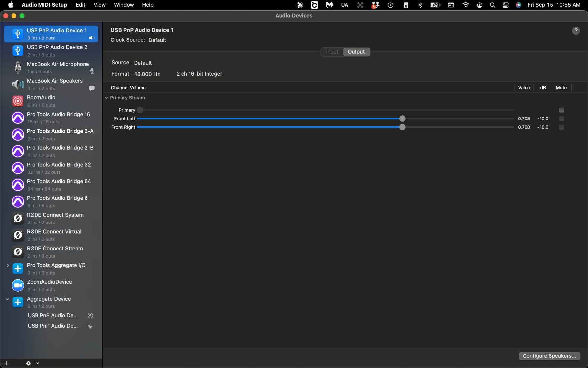Switch to the Input tab
Image resolution: width=588 pixels, height=368 pixels.
point(332,52)
